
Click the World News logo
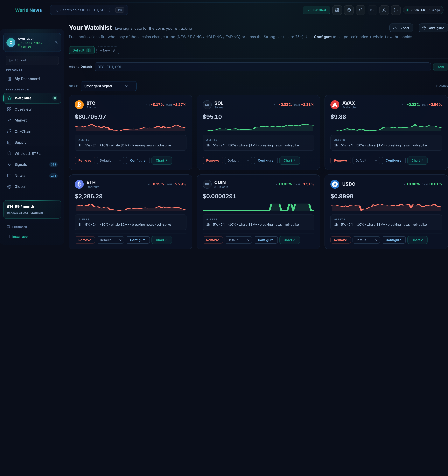[29, 10]
